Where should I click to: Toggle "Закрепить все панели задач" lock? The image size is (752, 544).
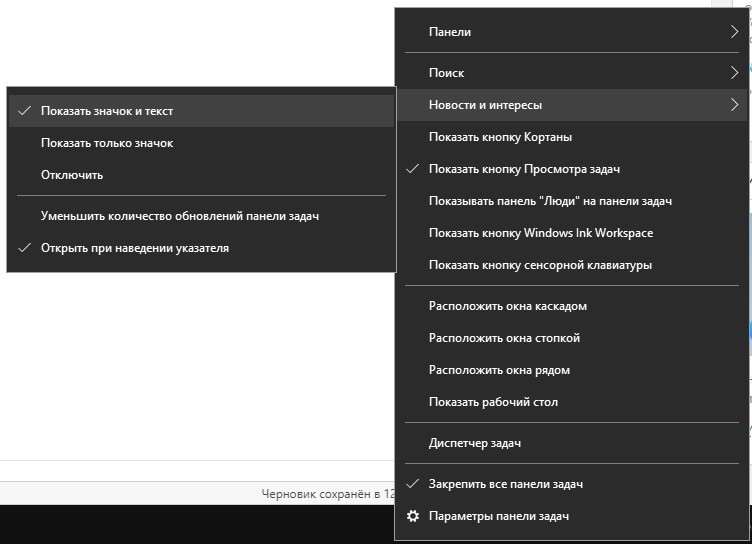pos(505,484)
